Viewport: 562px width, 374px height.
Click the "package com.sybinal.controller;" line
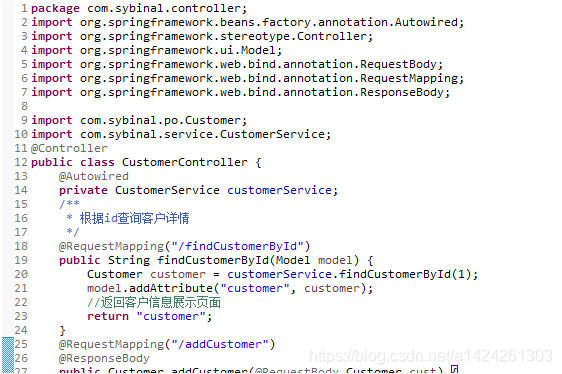tap(139, 8)
